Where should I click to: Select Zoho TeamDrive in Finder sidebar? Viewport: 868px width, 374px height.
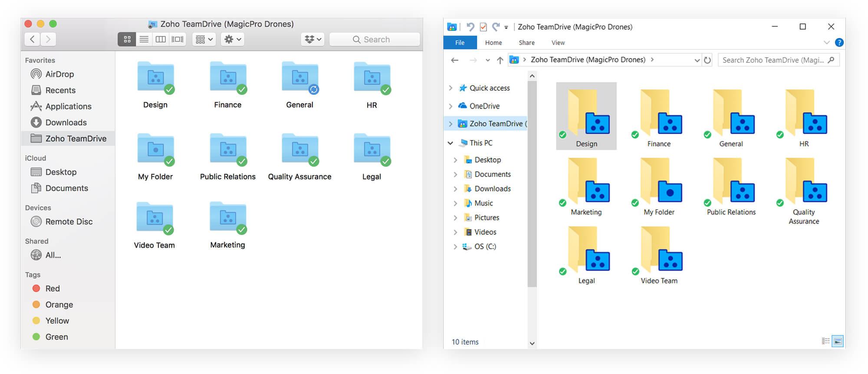tap(76, 138)
